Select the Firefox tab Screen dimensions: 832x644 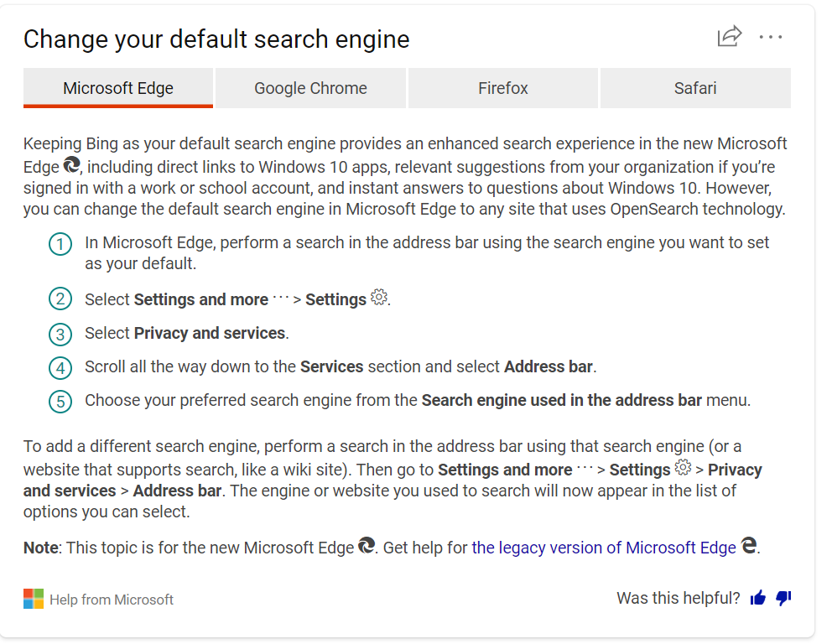point(502,87)
